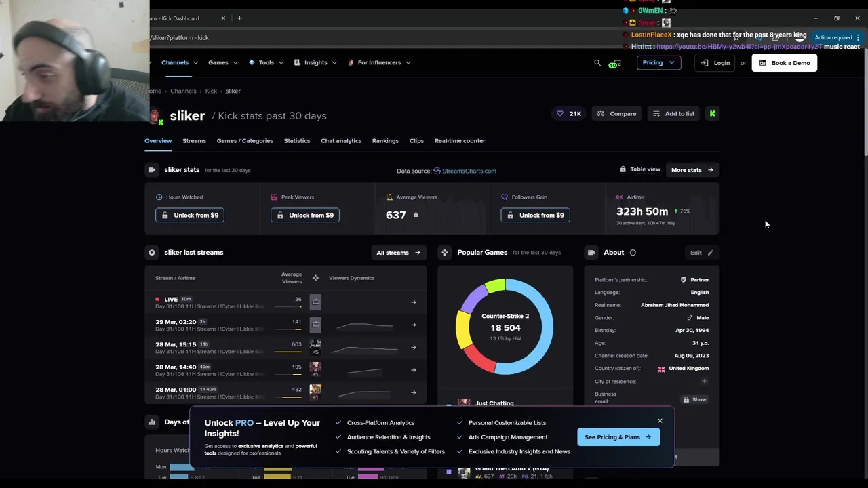This screenshot has width=868, height=488.
Task: Click the Just Chatting game thumbnail
Action: 465,403
